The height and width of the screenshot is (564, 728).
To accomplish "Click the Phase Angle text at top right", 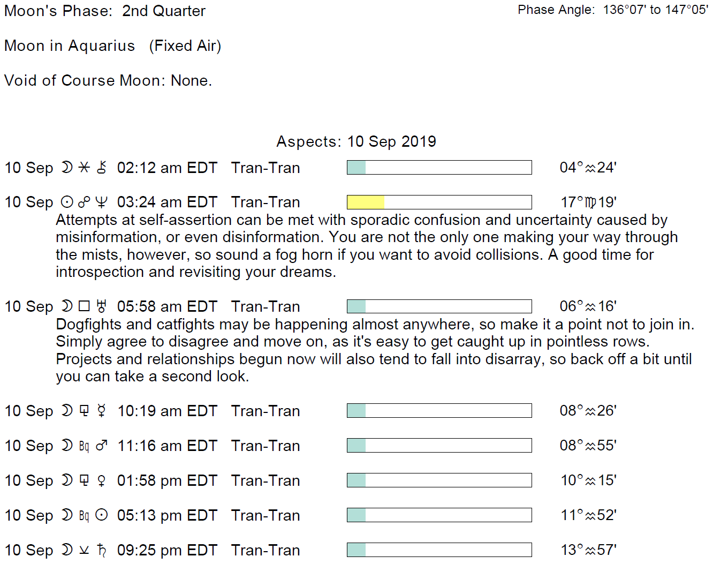I will click(x=613, y=10).
